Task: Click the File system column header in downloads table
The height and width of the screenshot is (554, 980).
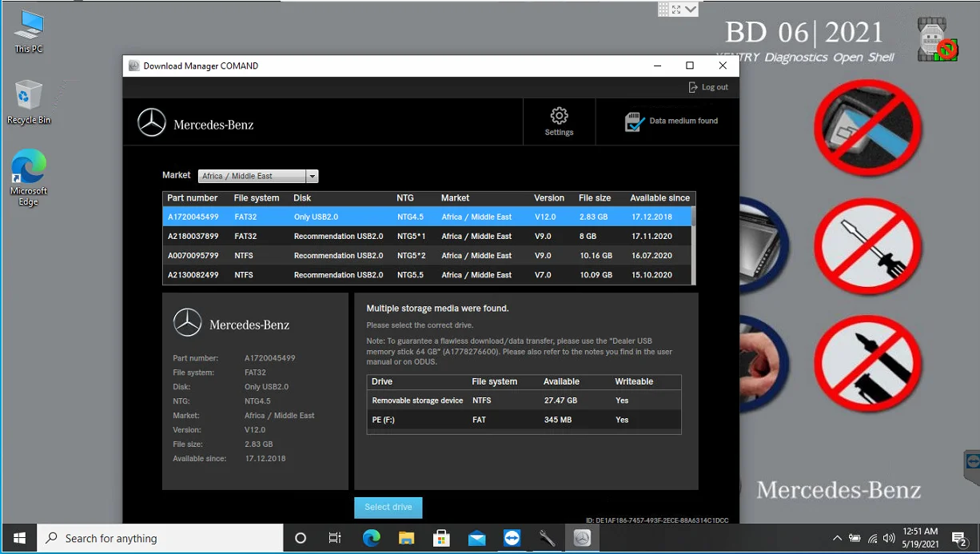Action: (x=257, y=198)
